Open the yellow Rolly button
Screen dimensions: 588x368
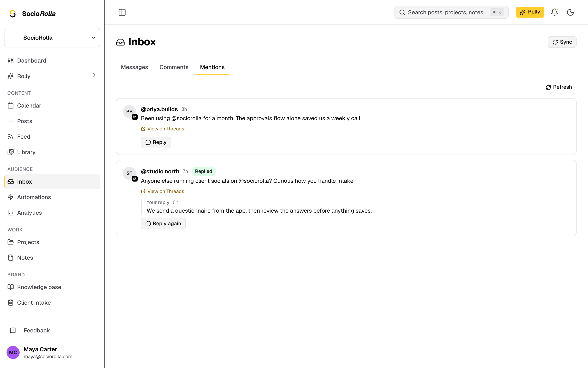pyautogui.click(x=530, y=12)
